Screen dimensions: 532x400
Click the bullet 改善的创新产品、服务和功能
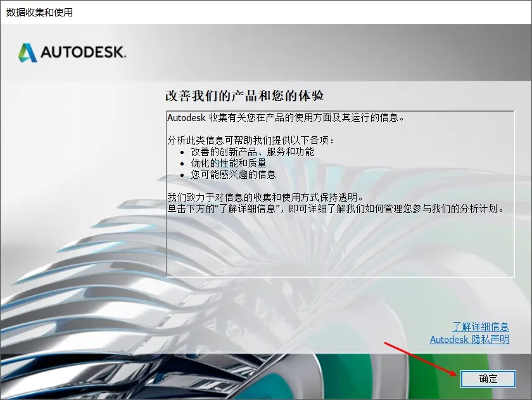coord(253,152)
